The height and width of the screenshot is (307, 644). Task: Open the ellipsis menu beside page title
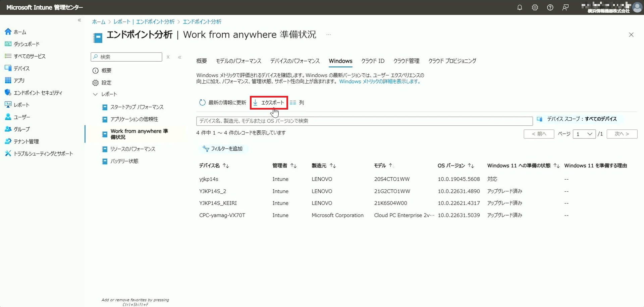(x=328, y=35)
